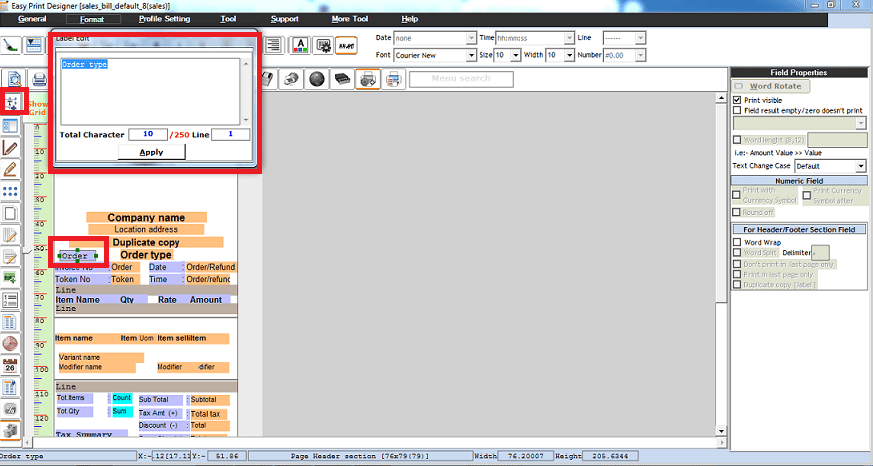
Task: Check Print with Currency Symbol
Action: tap(737, 195)
